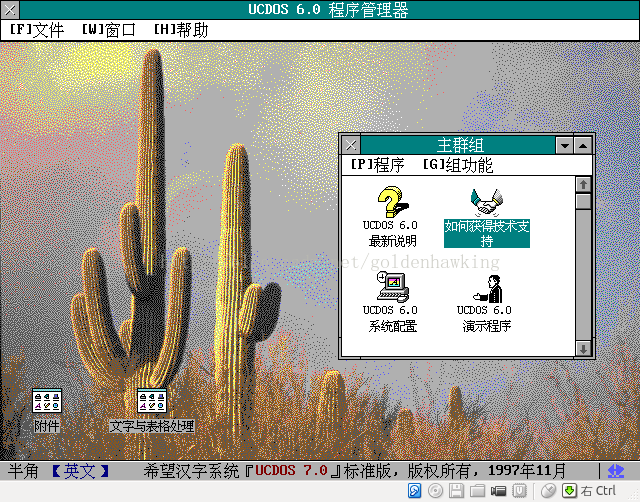Screen dimensions: 640x502
Task: Open the 如何获得技术支持 handshake icon
Action: pyautogui.click(x=487, y=202)
